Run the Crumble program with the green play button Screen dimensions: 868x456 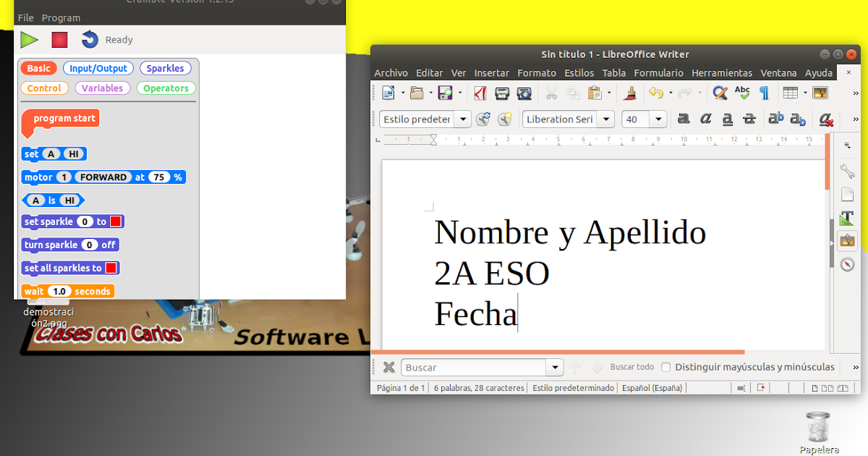(29, 40)
